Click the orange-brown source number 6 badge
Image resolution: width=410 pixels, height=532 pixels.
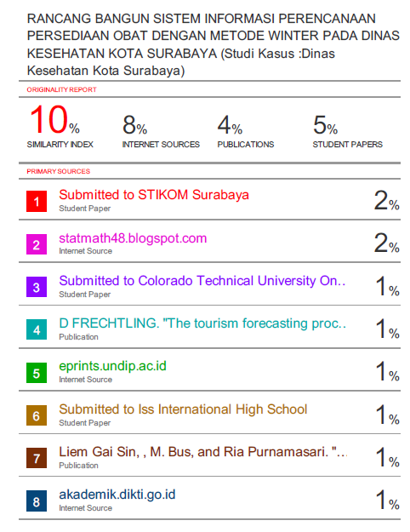37,415
